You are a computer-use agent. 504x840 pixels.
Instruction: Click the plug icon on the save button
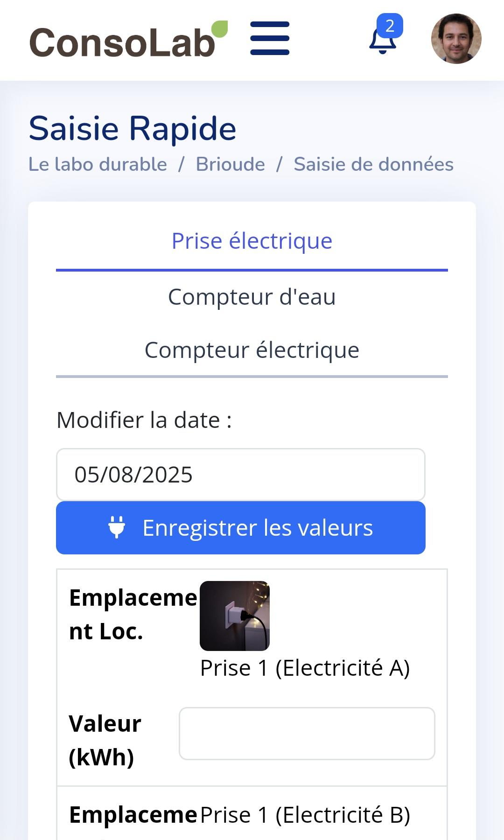point(117,528)
